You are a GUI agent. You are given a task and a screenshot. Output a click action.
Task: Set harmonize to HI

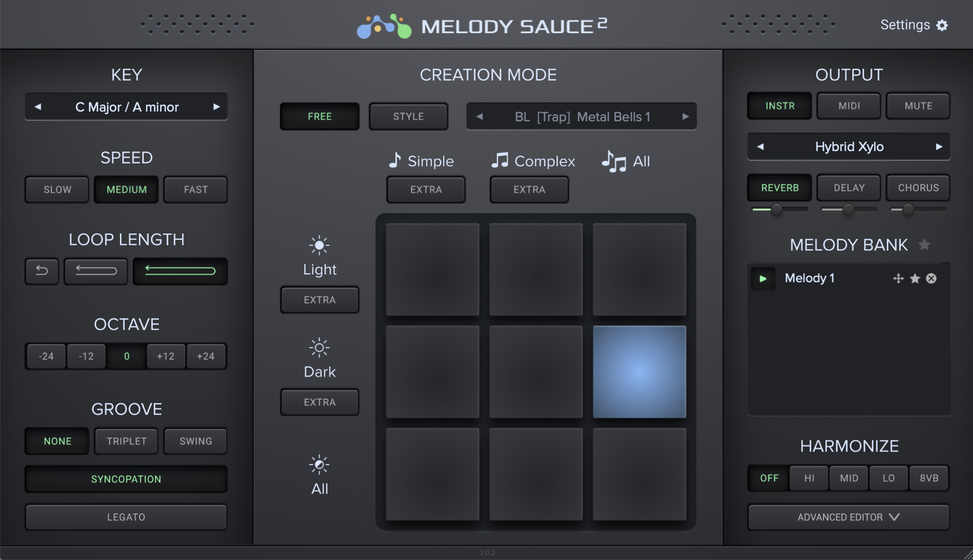coord(809,478)
